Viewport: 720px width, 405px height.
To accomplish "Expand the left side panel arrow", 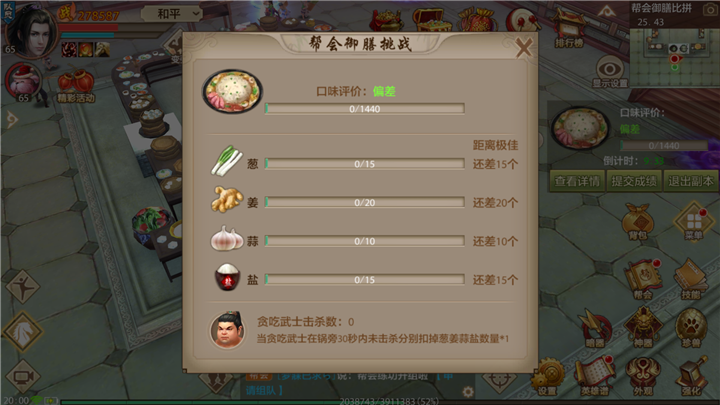I will [11, 120].
